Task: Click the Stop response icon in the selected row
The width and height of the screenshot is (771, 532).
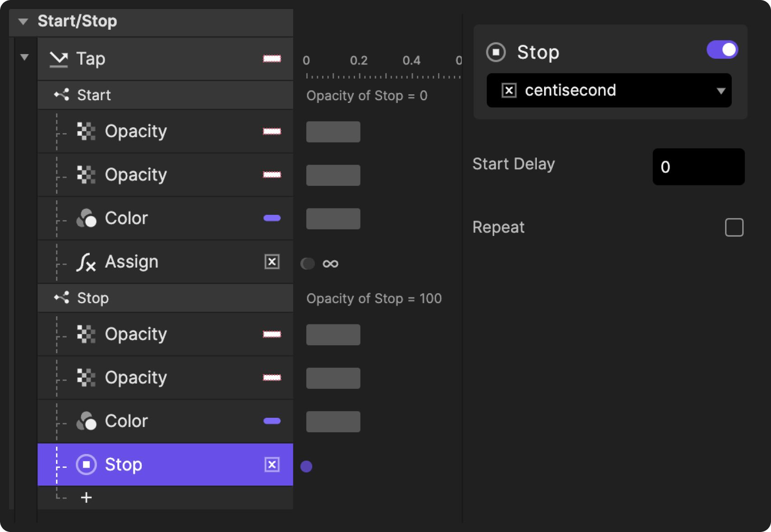Action: pyautogui.click(x=86, y=465)
